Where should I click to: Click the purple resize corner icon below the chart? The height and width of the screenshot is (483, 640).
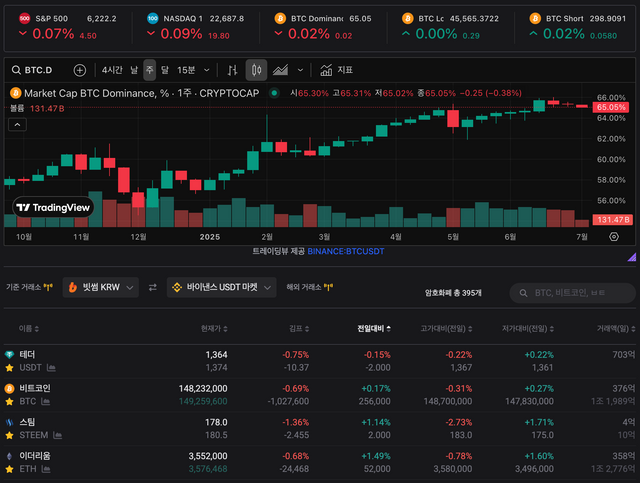[x=632, y=257]
